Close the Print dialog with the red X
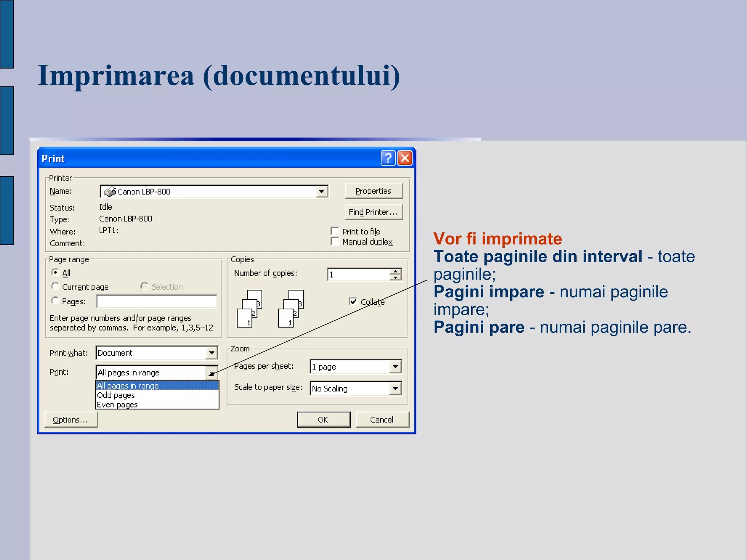Viewport: 747px width, 560px height. click(x=405, y=158)
